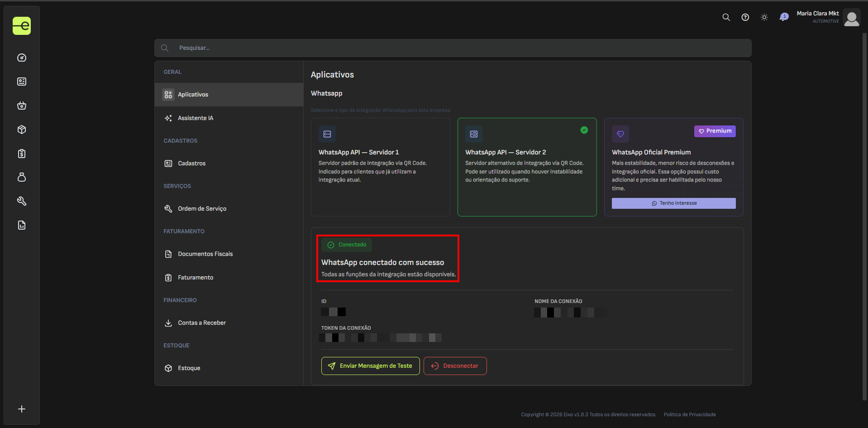Image resolution: width=868 pixels, height=428 pixels.
Task: Click the Contas a Receber download icon
Action: click(168, 323)
